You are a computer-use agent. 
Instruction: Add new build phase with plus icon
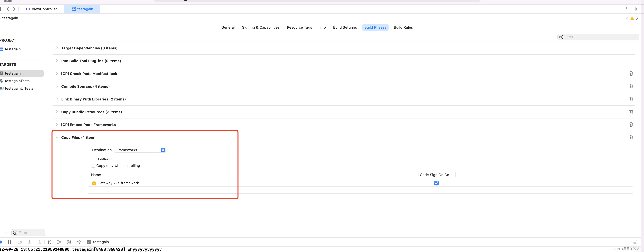click(52, 37)
